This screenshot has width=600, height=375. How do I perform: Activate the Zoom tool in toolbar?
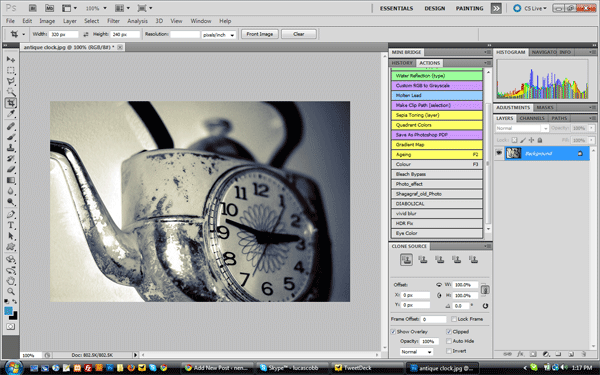(x=11, y=292)
